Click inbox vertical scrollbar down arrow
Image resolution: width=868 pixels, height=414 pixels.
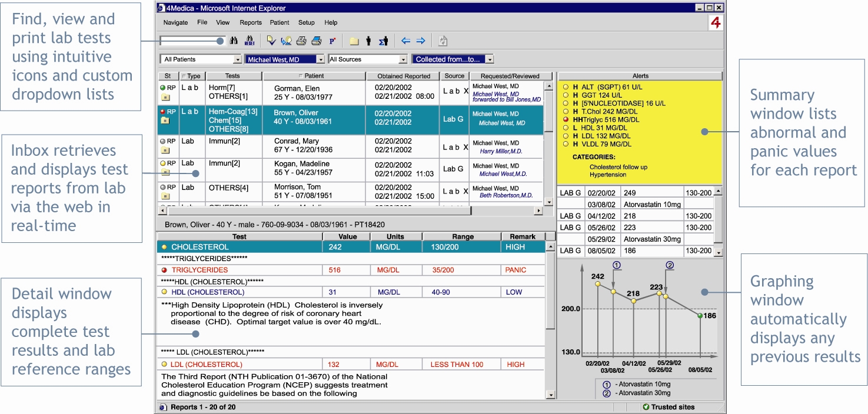[550, 202]
